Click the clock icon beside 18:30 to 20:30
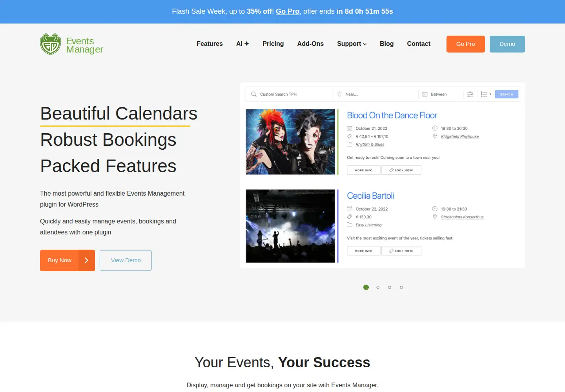 pyautogui.click(x=435, y=128)
